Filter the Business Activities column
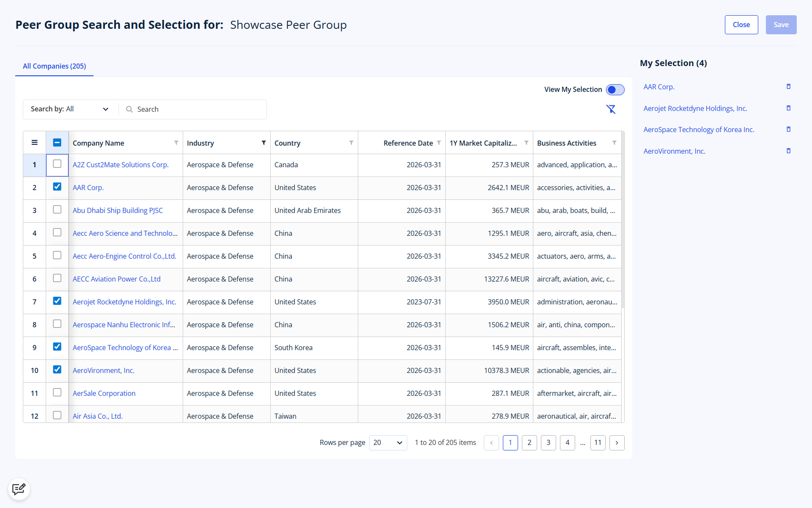The height and width of the screenshot is (508, 812). (x=614, y=143)
